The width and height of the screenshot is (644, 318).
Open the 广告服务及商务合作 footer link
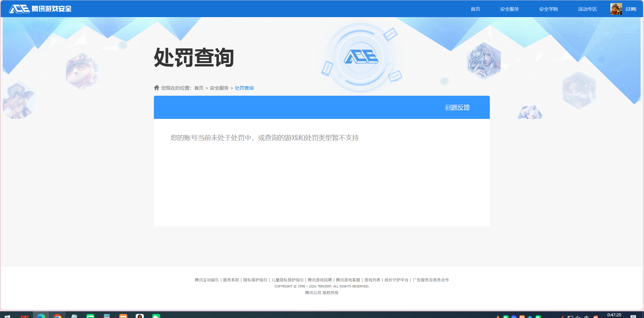(x=431, y=280)
